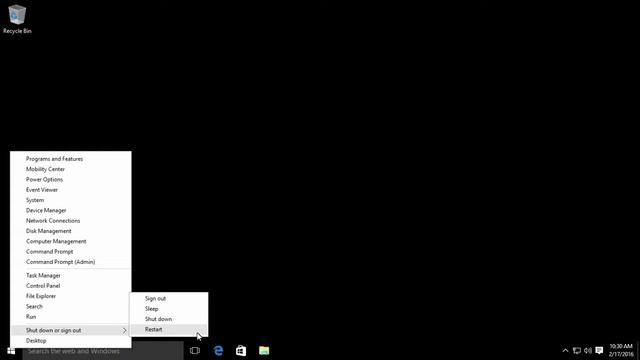Choose Sign out from the submenu
The width and height of the screenshot is (640, 360).
[x=169, y=298]
